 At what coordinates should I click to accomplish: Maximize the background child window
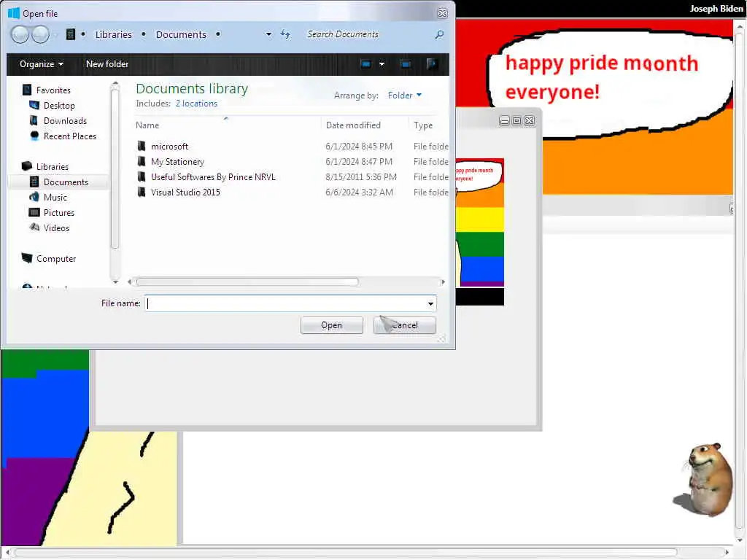[x=517, y=120]
